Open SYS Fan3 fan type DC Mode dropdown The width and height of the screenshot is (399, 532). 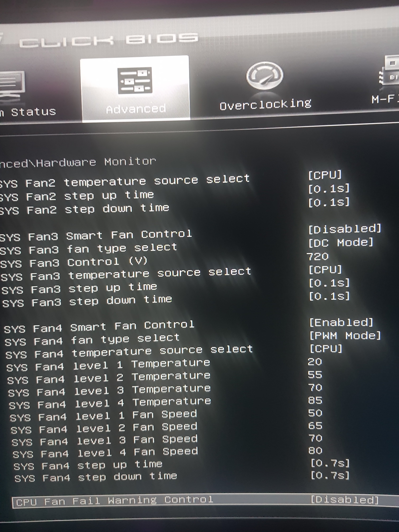click(x=341, y=242)
